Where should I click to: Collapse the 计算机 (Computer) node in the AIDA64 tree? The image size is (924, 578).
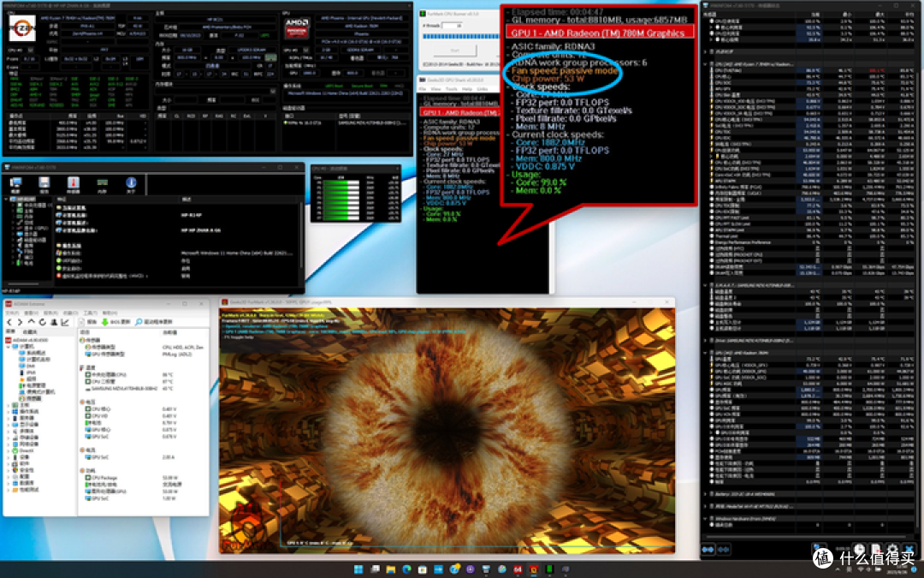pyautogui.click(x=9, y=347)
